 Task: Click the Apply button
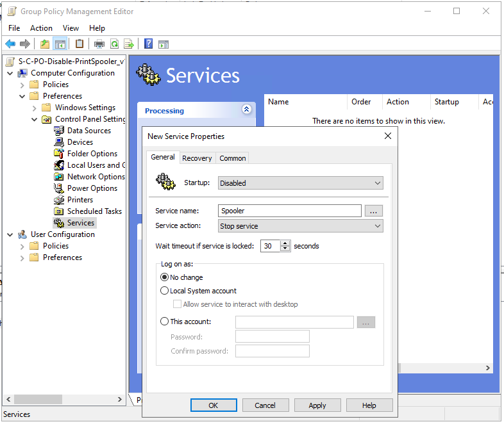(317, 405)
